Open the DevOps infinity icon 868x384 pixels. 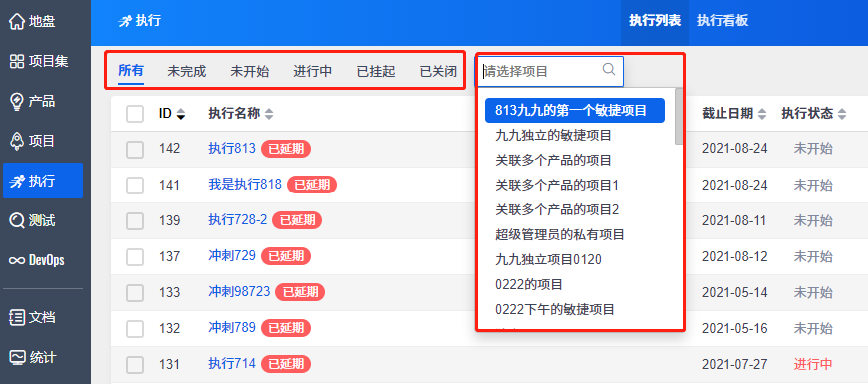pos(17,260)
